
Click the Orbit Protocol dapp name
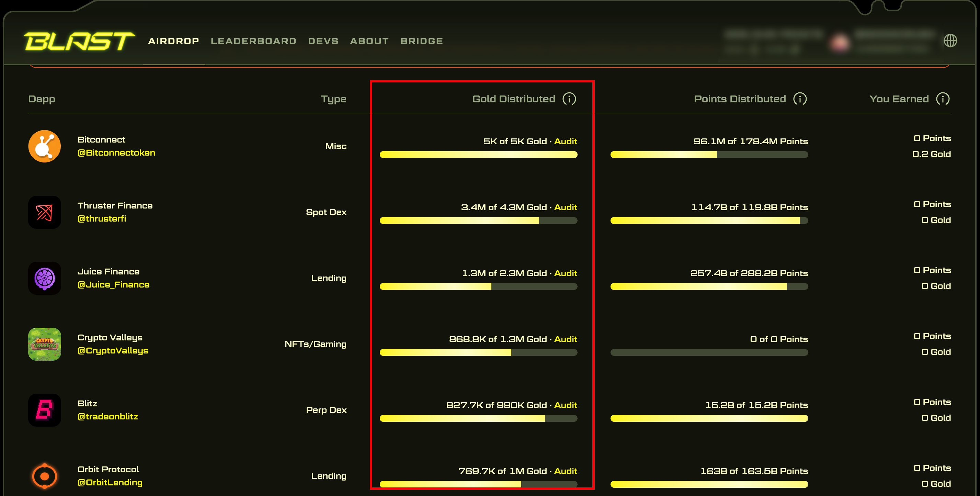(x=108, y=469)
